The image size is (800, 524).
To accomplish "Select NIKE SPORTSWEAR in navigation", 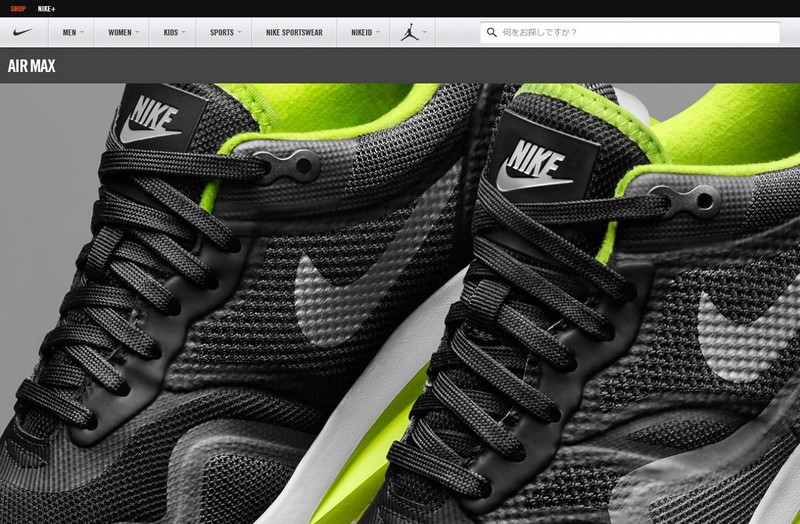I will click(294, 32).
